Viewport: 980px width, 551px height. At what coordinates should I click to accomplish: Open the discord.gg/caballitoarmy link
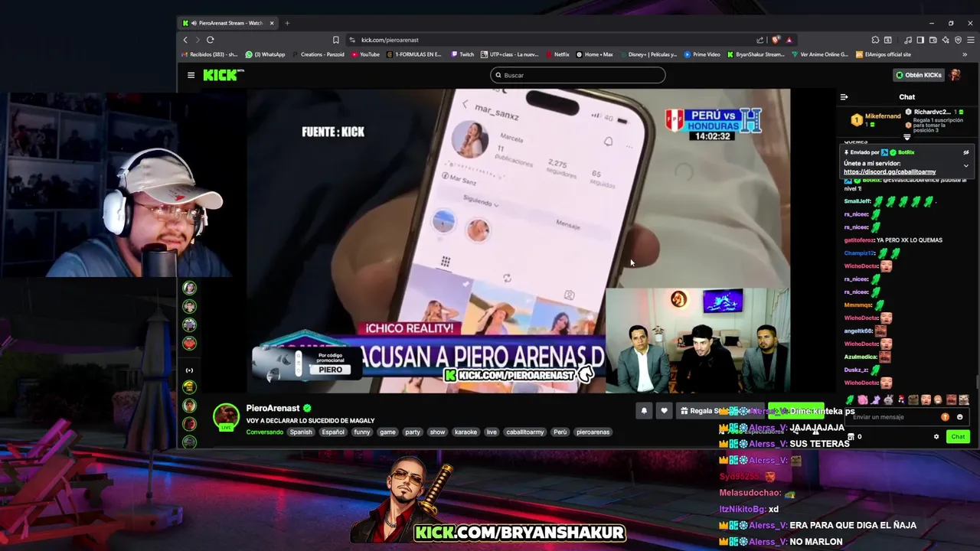click(890, 172)
